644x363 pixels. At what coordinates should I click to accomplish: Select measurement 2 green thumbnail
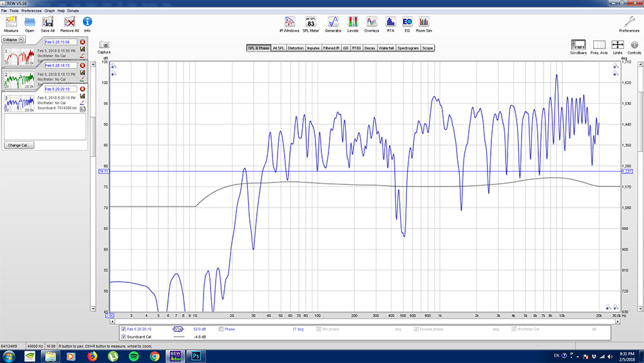[x=19, y=80]
